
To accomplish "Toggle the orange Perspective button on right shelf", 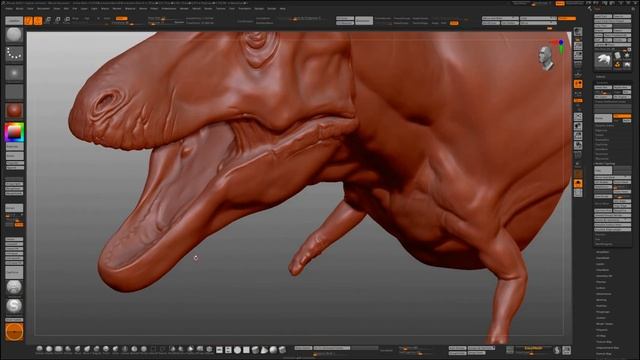I will click(x=578, y=84).
